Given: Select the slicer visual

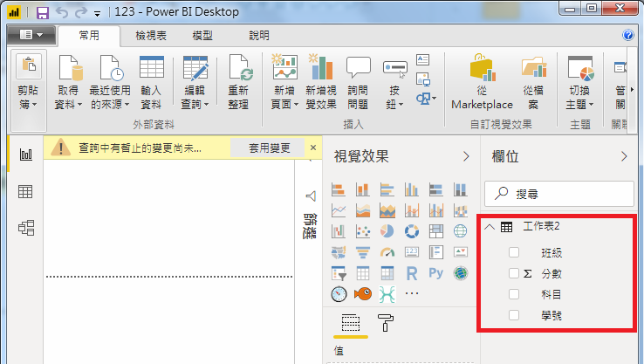Looking at the screenshot, I should [339, 273].
